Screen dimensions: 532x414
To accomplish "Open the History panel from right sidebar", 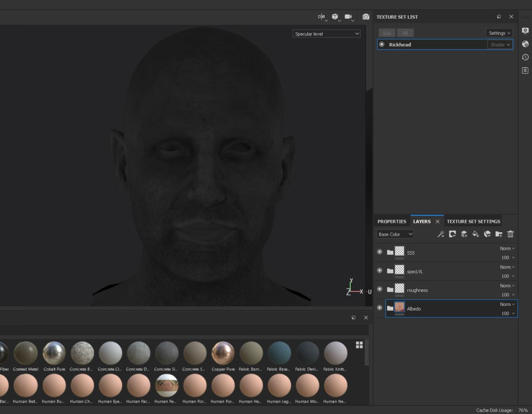I will [525, 57].
